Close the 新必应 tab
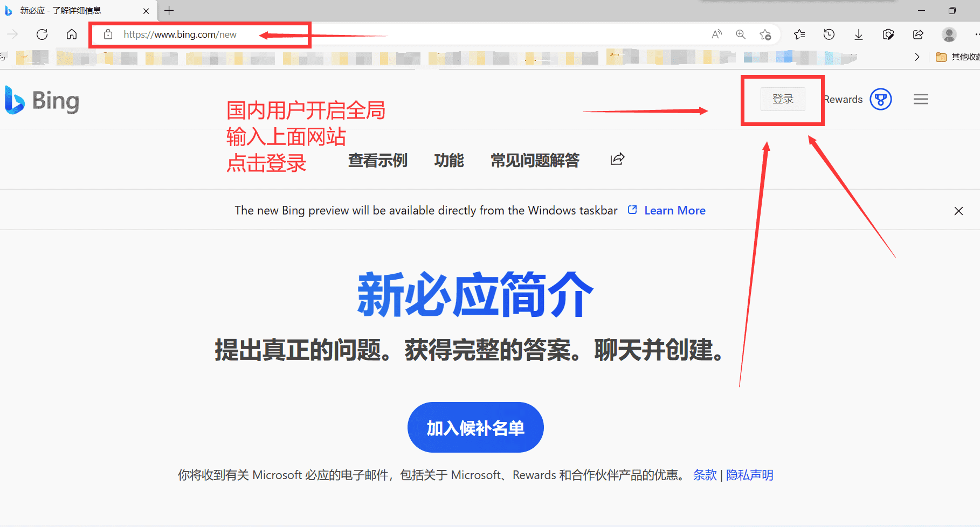The image size is (980, 527). [146, 11]
